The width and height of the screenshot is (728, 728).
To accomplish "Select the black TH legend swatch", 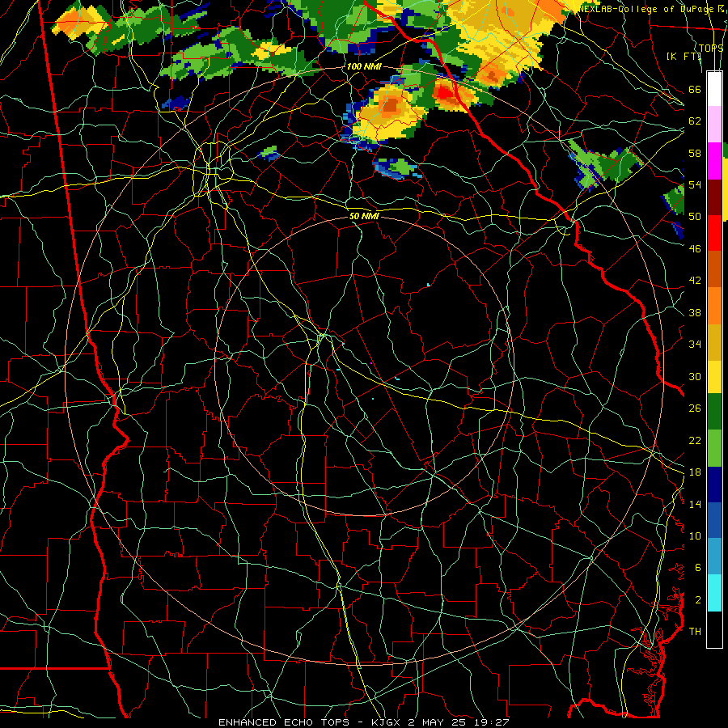I will pyautogui.click(x=714, y=629).
